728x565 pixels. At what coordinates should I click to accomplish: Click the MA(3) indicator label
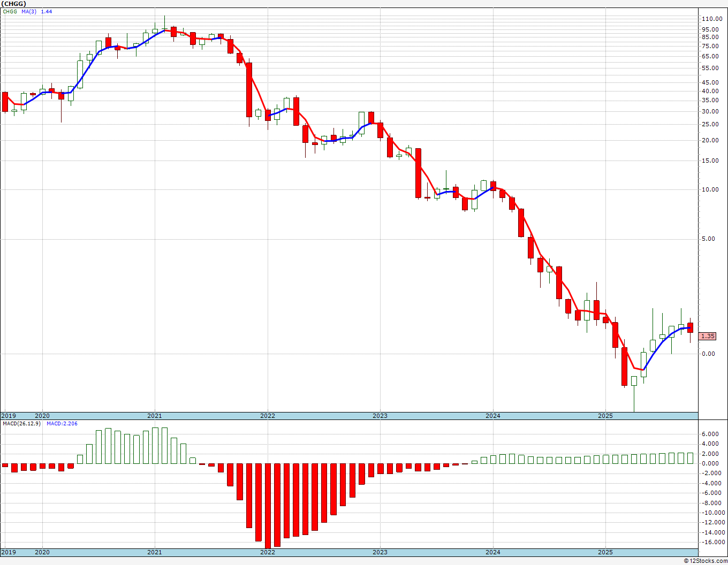[29, 11]
